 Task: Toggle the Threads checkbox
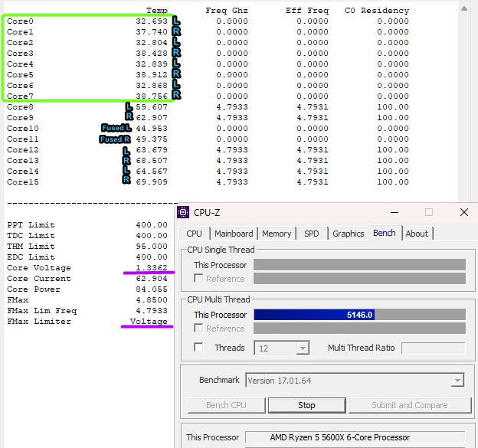tap(198, 347)
